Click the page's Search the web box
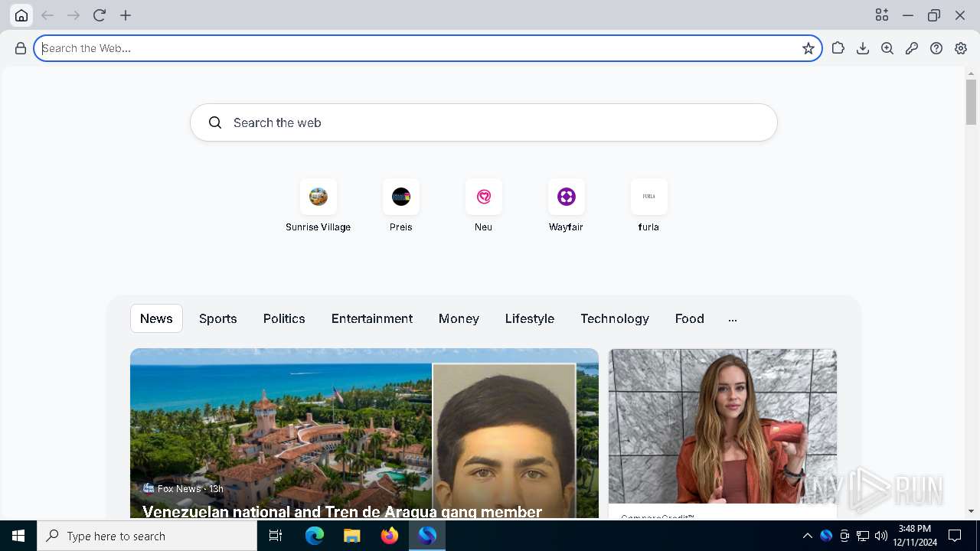This screenshot has height=551, width=980. coord(484,122)
